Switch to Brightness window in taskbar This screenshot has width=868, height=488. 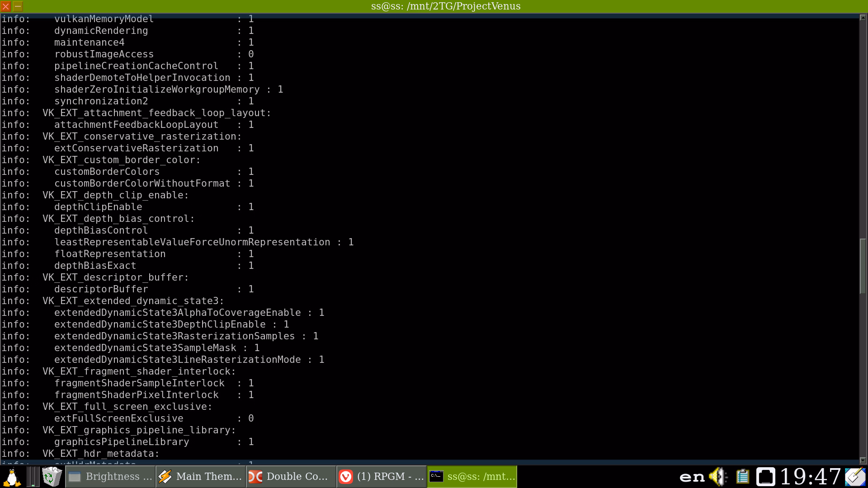pos(110,477)
